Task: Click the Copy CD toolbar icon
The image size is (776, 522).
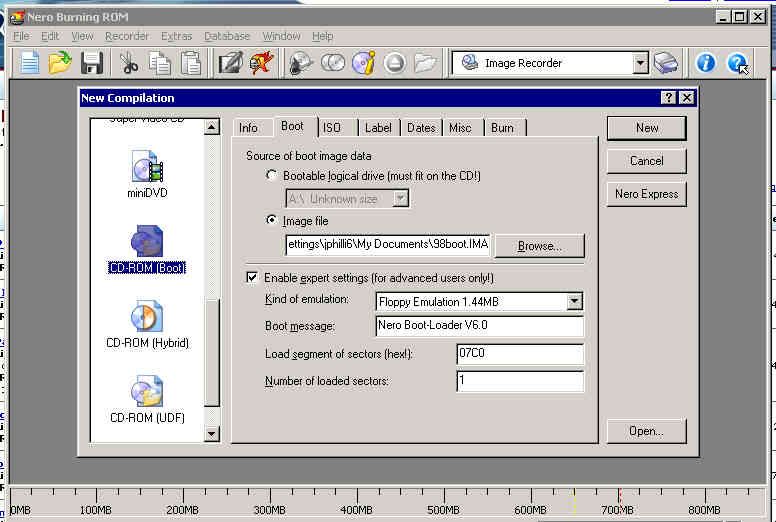Action: 333,63
